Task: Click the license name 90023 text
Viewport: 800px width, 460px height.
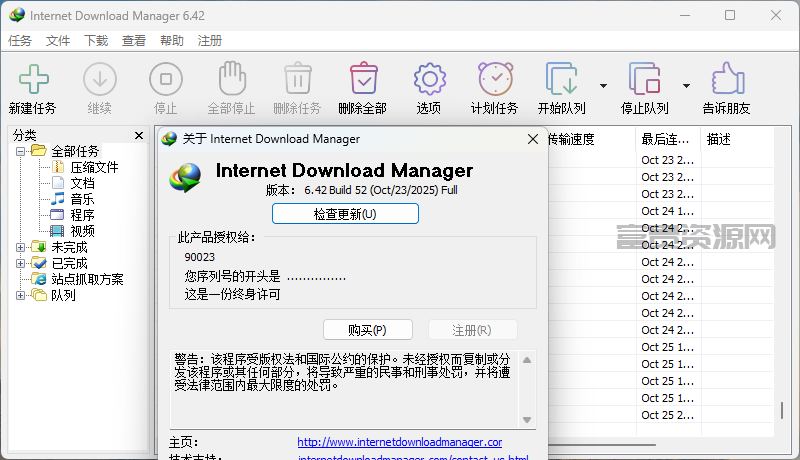Action: (199, 257)
